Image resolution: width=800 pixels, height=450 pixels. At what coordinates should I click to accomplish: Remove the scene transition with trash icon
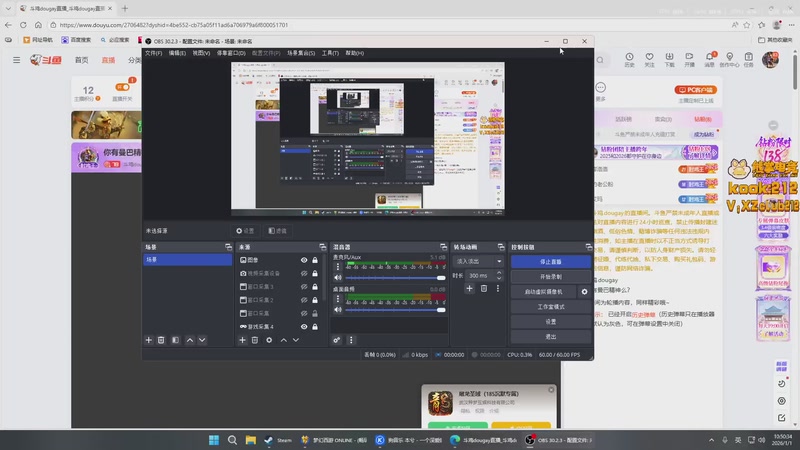pos(484,289)
